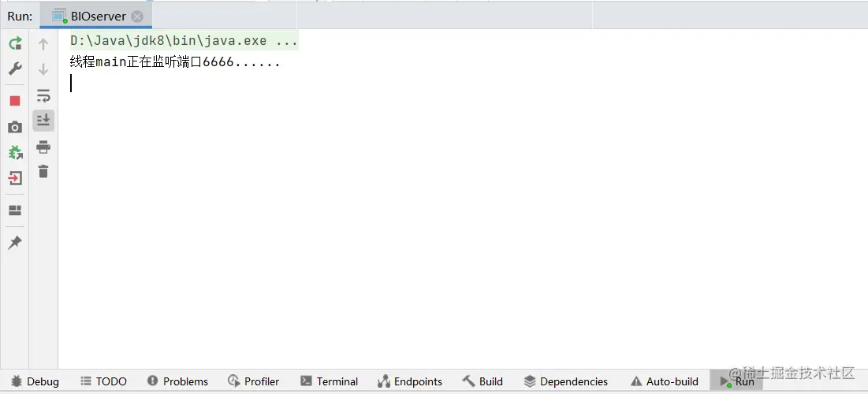This screenshot has height=394, width=868.
Task: Click the down arrow stack trace icon
Action: coord(43,69)
